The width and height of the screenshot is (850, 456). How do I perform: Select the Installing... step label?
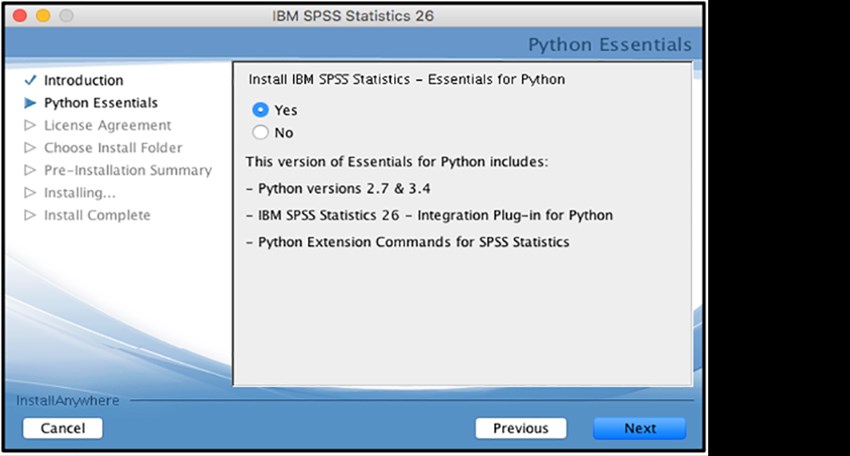[x=80, y=193]
